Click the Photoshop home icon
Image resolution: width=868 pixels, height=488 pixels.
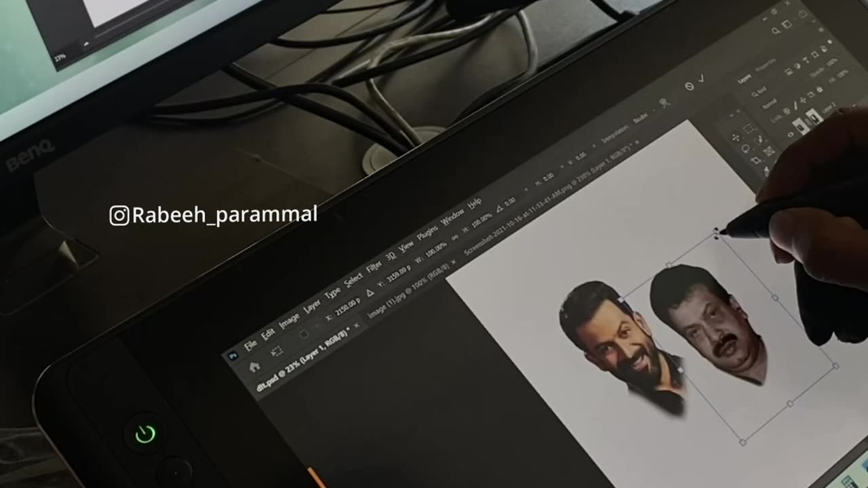point(255,367)
